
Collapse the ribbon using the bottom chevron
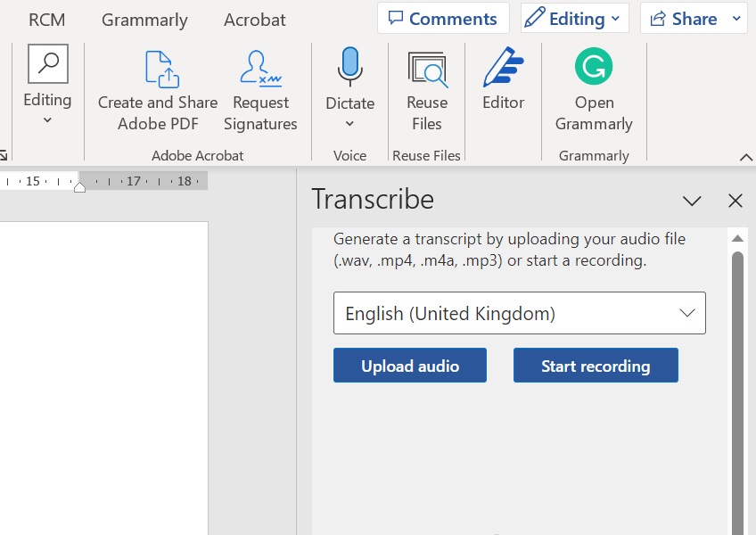click(746, 157)
